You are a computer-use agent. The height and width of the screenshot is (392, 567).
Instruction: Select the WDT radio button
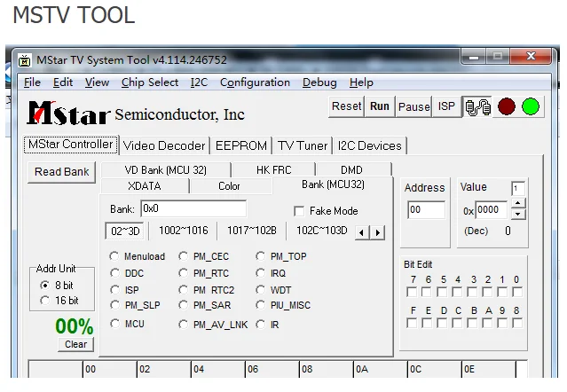tap(260, 290)
